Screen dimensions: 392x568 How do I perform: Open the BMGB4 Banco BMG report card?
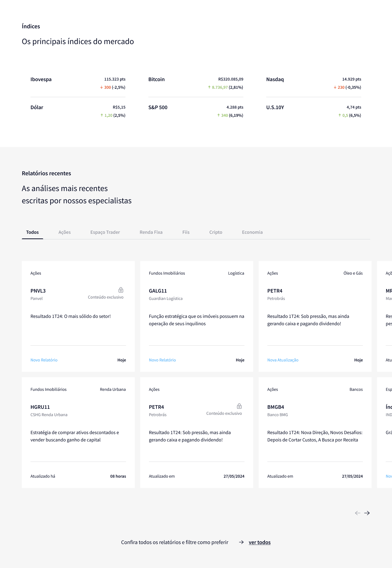tap(315, 432)
